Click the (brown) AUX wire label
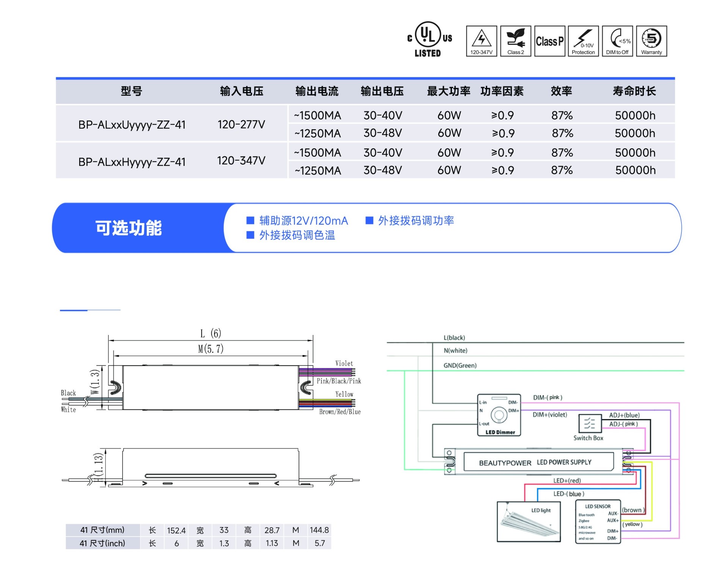Screen dimensions: 728x582 pos(633,510)
